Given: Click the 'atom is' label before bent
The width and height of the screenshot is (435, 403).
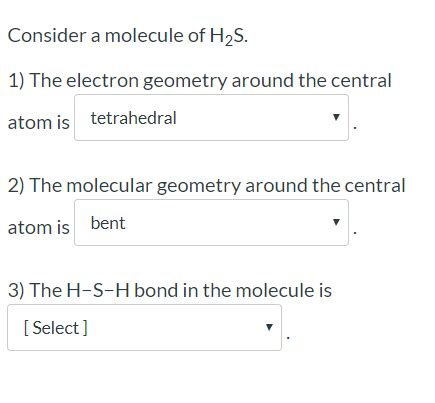Looking at the screenshot, I should coord(38,227).
